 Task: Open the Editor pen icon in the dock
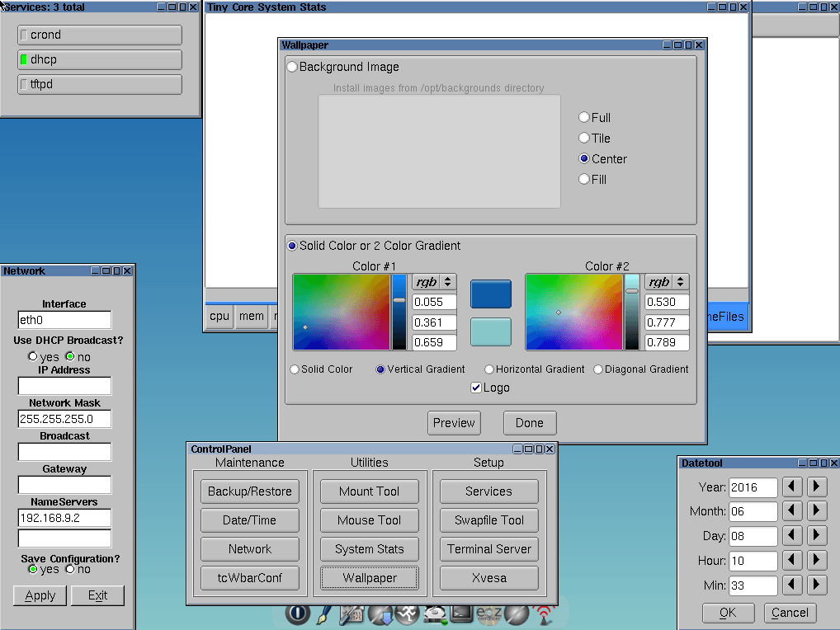pyautogui.click(x=324, y=614)
